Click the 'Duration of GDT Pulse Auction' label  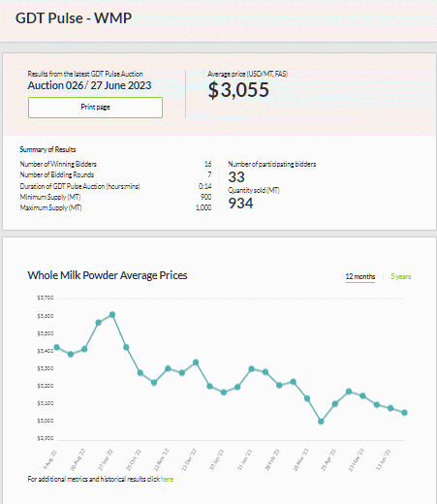[79, 186]
